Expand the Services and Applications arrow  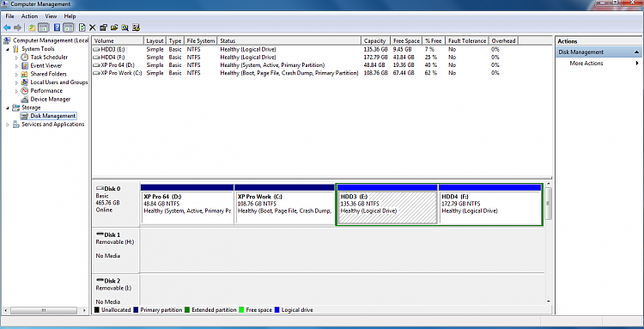[8, 124]
